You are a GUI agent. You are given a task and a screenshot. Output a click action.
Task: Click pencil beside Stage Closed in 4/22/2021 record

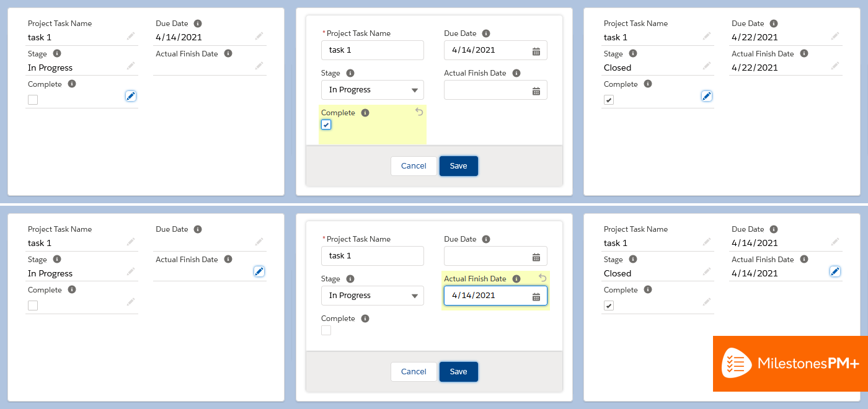click(707, 66)
